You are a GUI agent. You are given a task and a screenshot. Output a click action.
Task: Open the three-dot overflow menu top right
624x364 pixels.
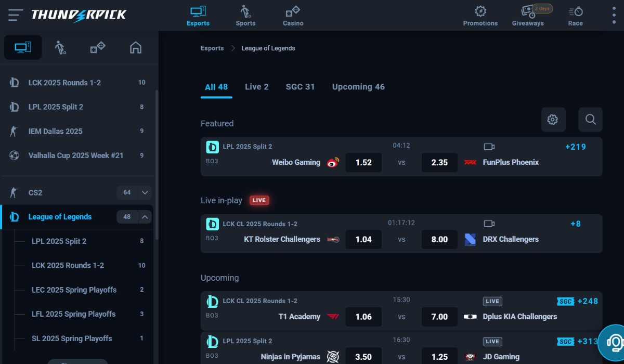[614, 16]
